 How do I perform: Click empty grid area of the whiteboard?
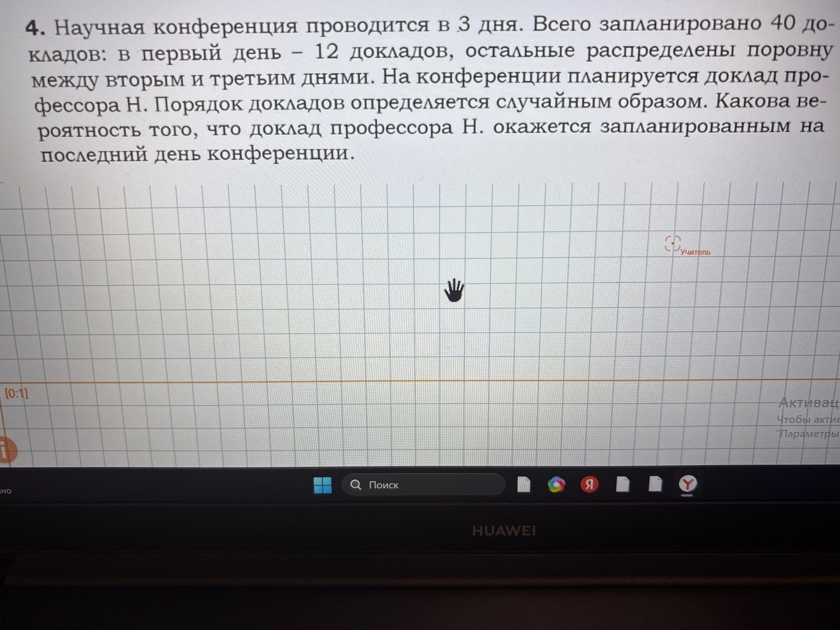pyautogui.click(x=262, y=284)
